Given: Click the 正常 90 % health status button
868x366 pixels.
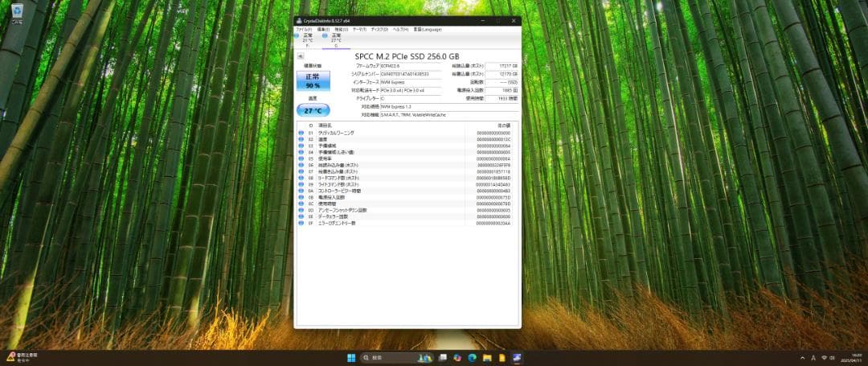Looking at the screenshot, I should (x=313, y=80).
